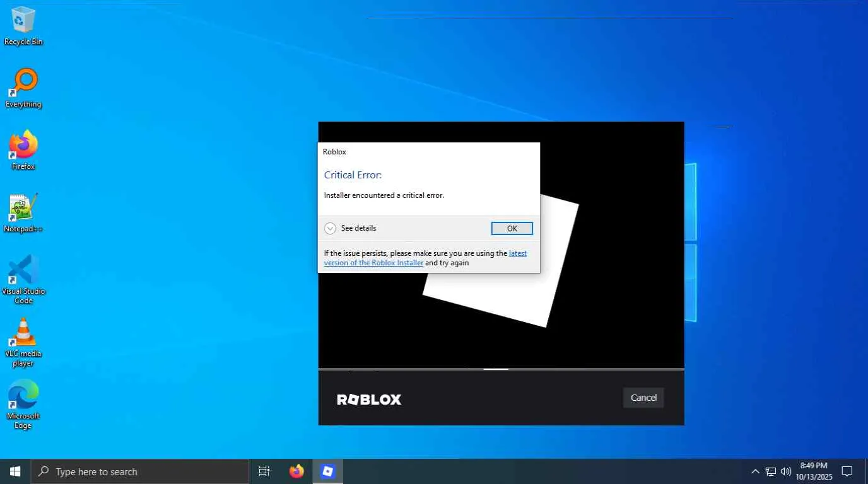The height and width of the screenshot is (484, 868).
Task: Cancel the Roblox installation
Action: (x=643, y=398)
